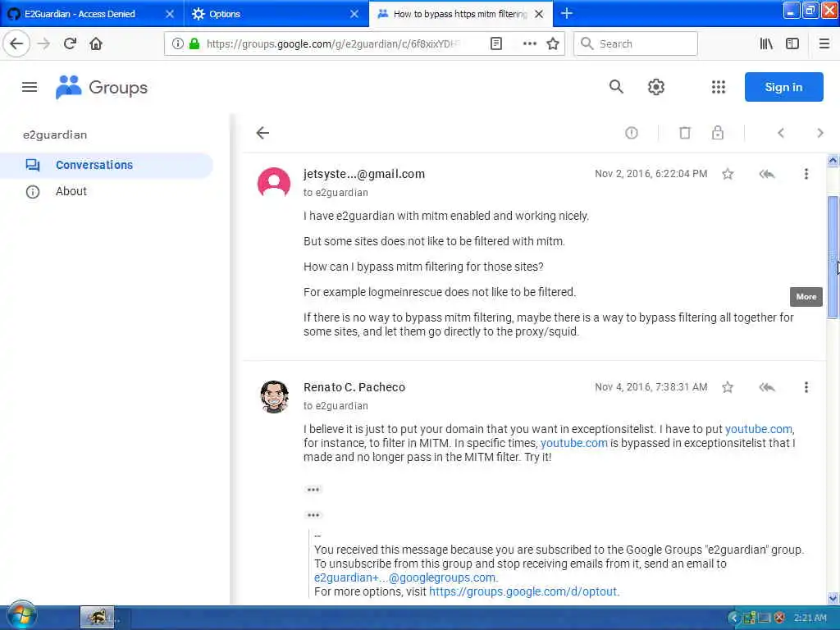Click the Sign in button
Viewport: 840px width, 630px height.
[x=783, y=87]
